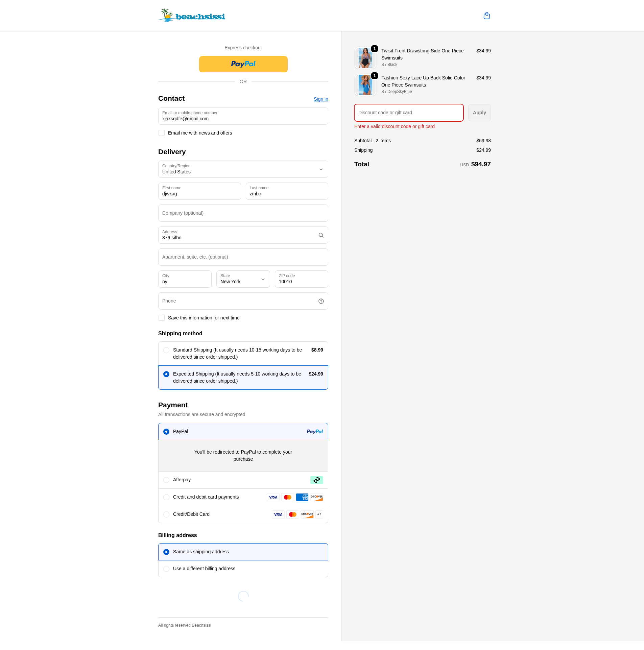Click the discount code input field
The image size is (644, 650).
coord(409,113)
